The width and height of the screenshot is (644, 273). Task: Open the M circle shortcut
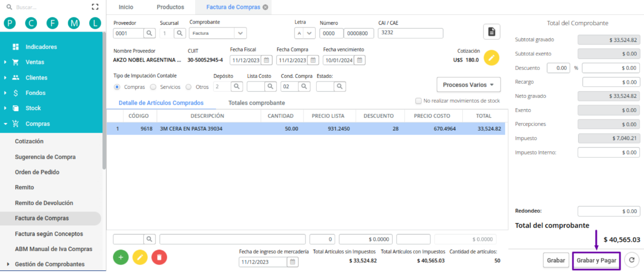(74, 23)
